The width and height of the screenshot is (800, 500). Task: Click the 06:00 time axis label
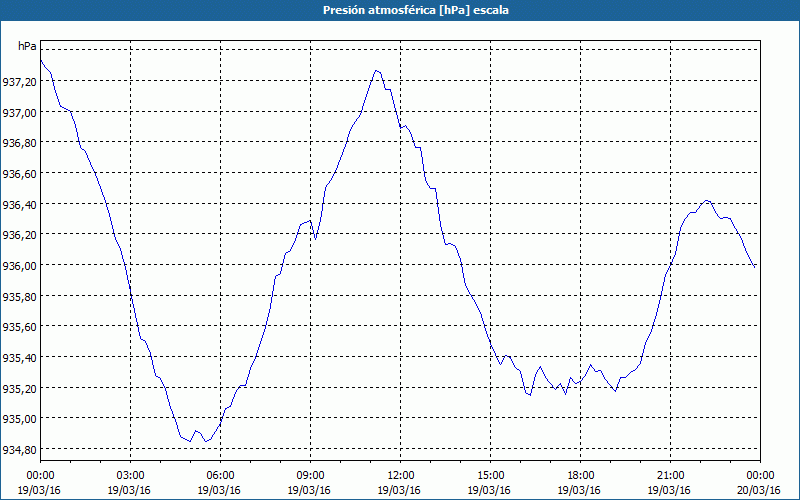coord(220,475)
